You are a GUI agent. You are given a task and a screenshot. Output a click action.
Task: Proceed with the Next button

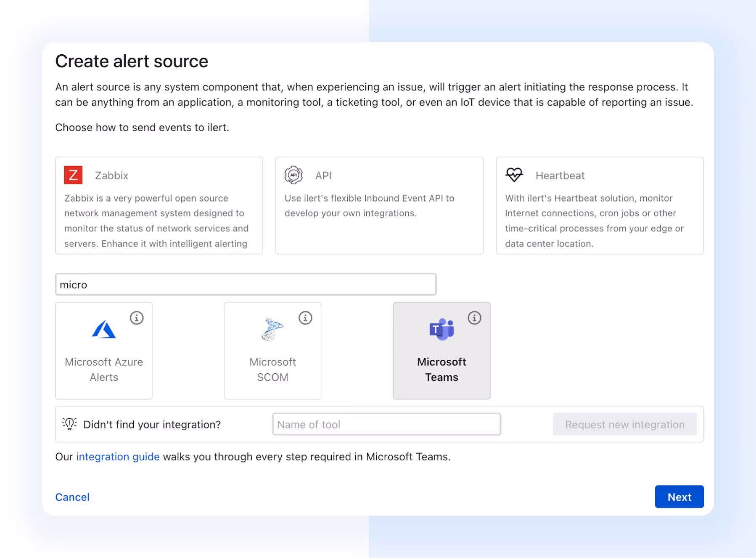click(x=679, y=497)
